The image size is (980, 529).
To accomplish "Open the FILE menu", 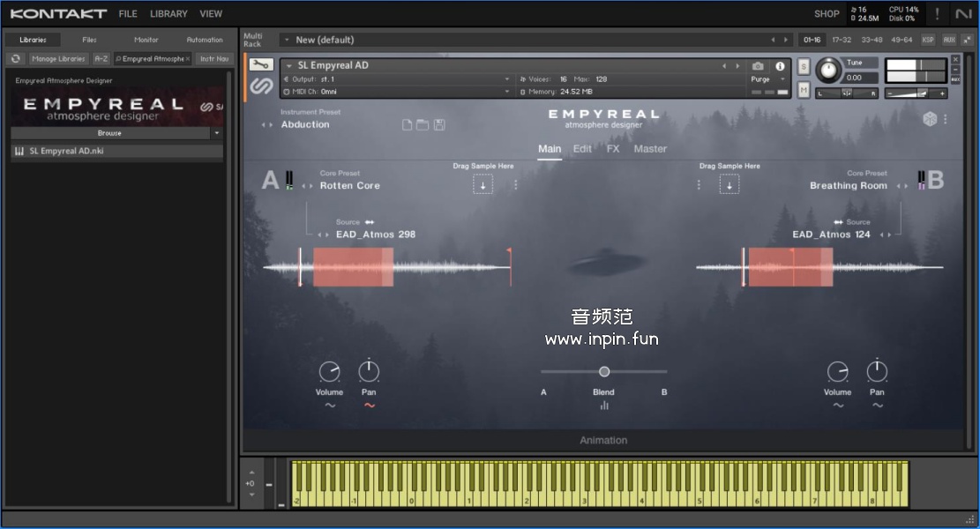I will point(128,14).
